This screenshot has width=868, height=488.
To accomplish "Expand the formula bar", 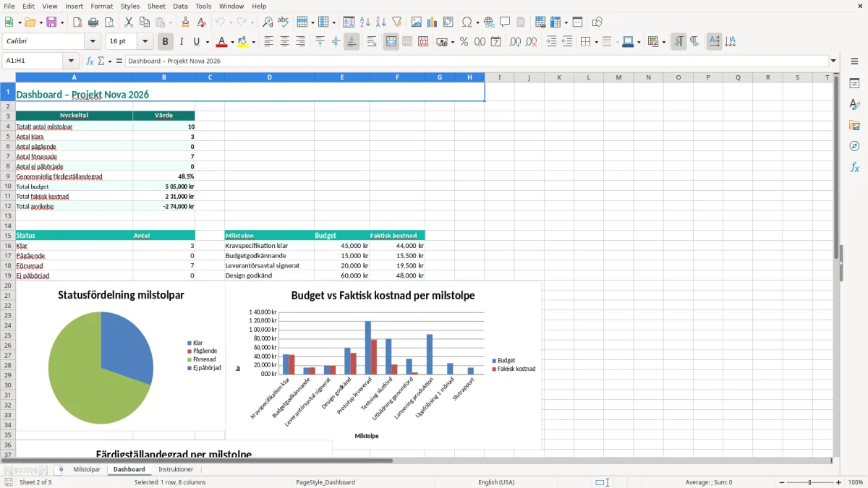I will click(x=833, y=61).
